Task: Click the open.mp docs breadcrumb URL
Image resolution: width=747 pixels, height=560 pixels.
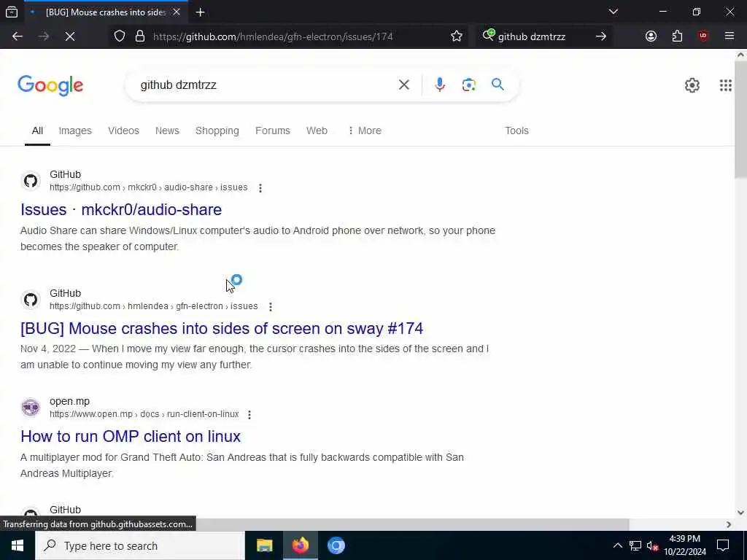Action: [144, 414]
